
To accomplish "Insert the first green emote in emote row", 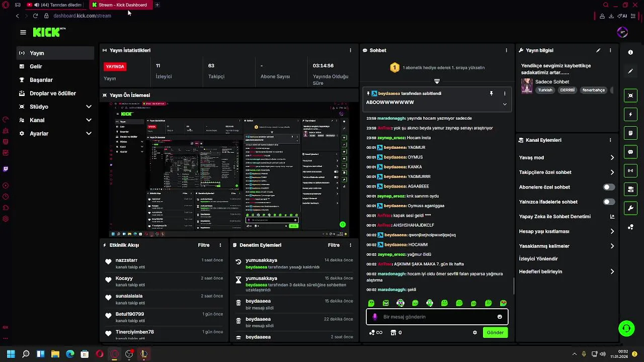I will [371, 303].
